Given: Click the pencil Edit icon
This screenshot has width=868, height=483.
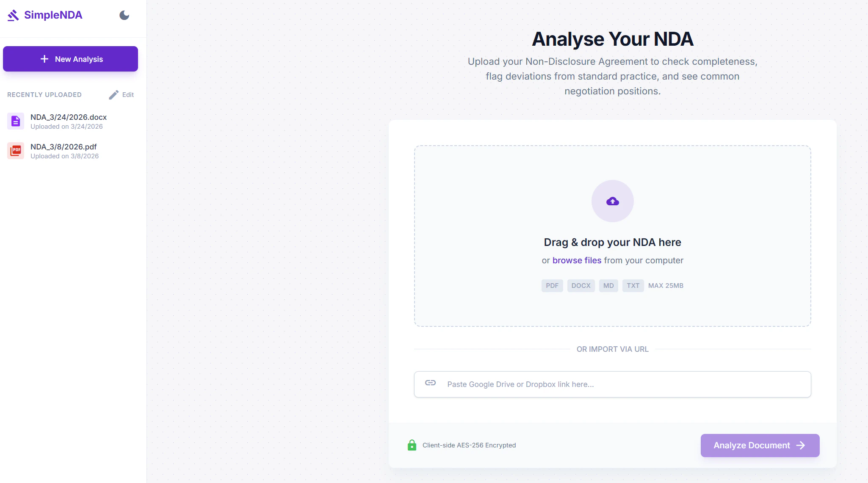Looking at the screenshot, I should [x=113, y=95].
